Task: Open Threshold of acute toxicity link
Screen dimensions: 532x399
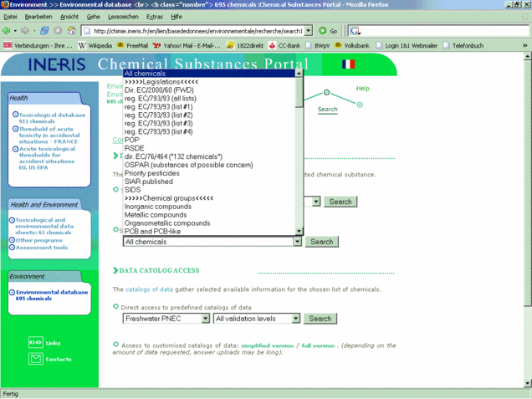Action: click(49, 135)
